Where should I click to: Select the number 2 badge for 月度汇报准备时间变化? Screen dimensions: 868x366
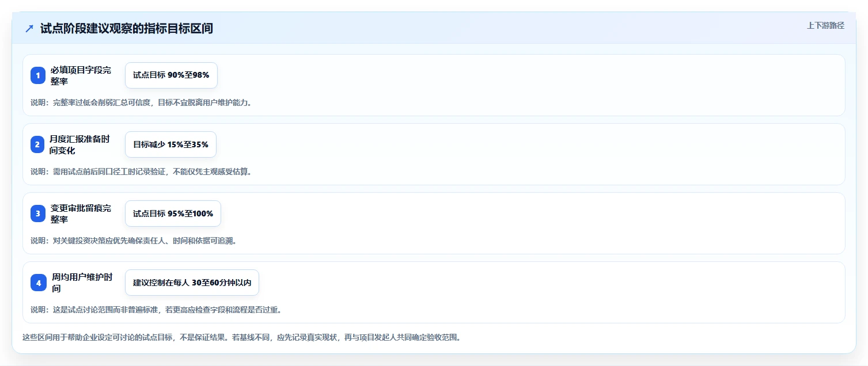point(38,144)
